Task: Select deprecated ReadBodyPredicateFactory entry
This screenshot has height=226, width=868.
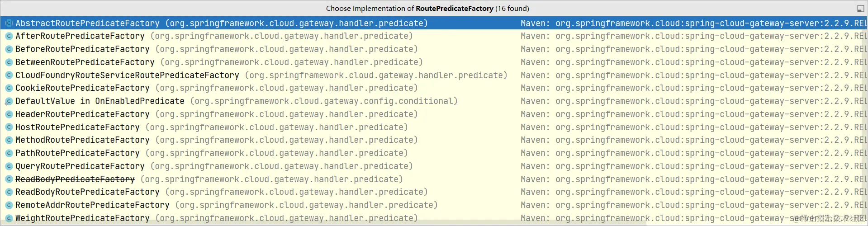Action: coord(434,179)
